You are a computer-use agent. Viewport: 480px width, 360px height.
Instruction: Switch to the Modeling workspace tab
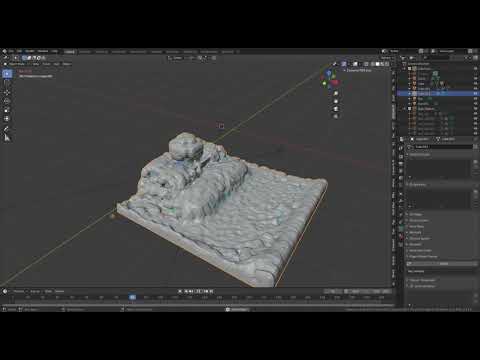point(85,52)
